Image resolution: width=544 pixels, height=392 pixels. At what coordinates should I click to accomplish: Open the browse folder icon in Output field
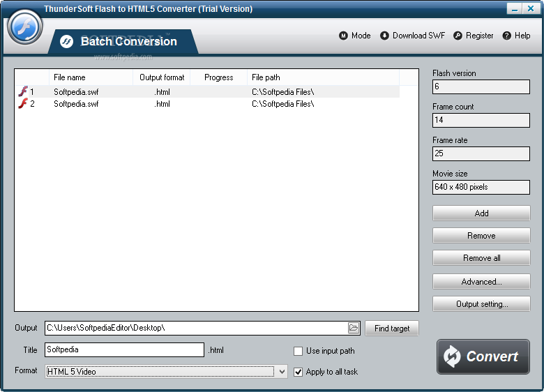(353, 328)
